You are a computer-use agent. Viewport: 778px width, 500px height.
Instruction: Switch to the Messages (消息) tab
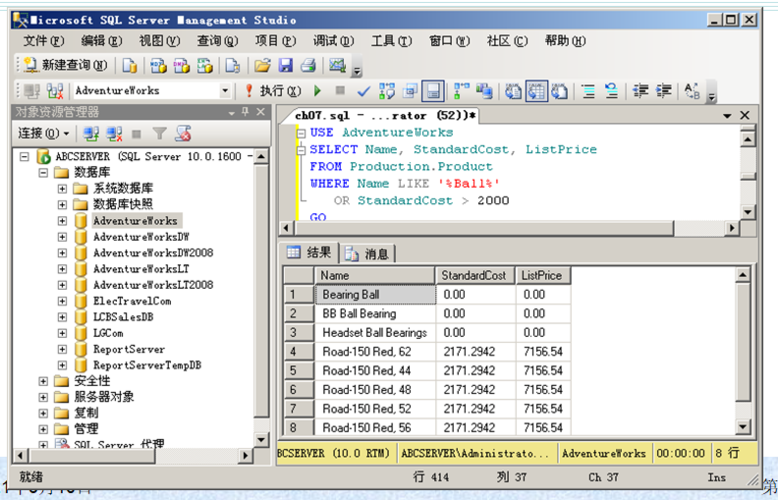pos(367,254)
